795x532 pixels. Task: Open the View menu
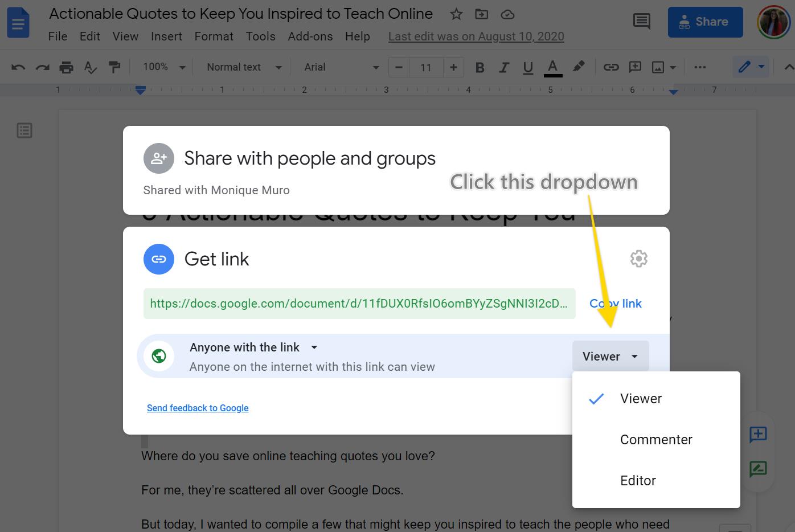point(125,36)
